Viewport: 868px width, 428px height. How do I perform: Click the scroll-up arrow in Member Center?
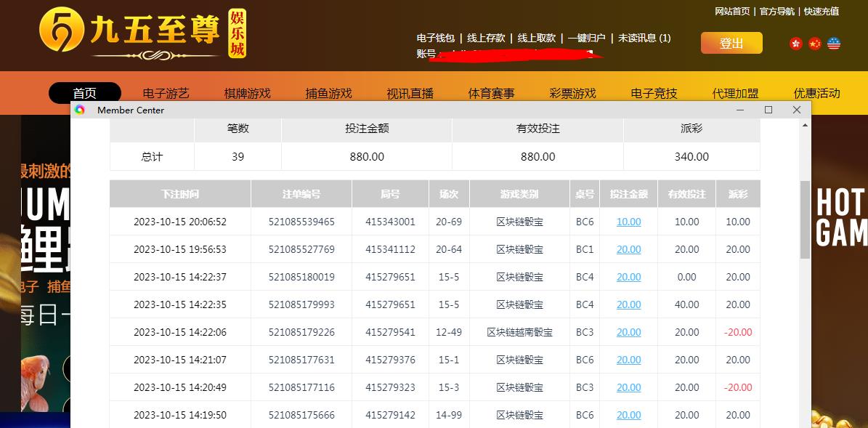[805, 126]
